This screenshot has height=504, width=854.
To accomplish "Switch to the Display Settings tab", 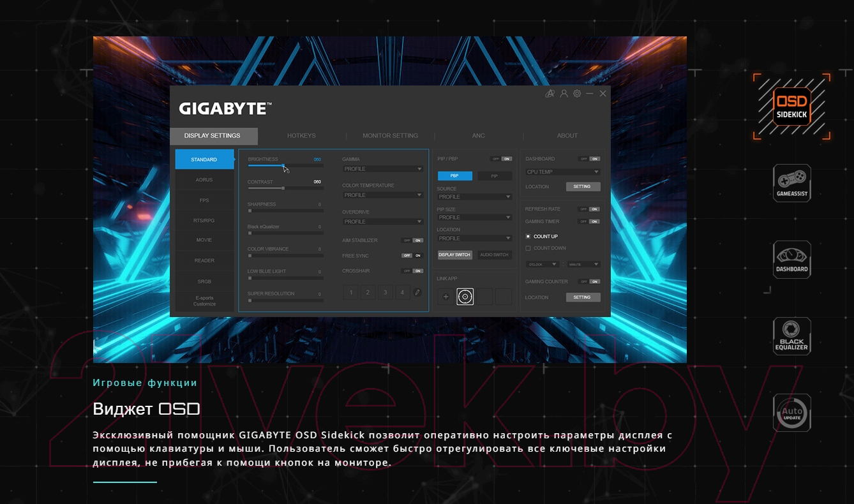I will point(214,136).
